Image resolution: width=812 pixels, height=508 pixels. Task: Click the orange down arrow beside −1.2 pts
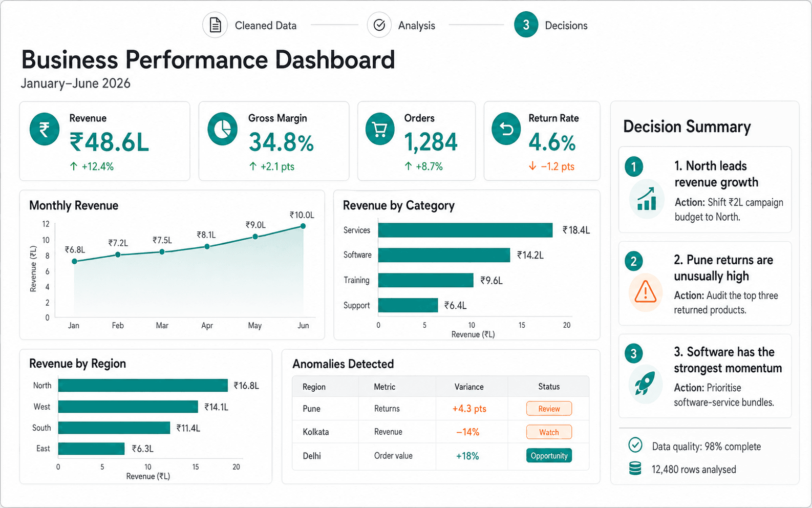click(532, 166)
